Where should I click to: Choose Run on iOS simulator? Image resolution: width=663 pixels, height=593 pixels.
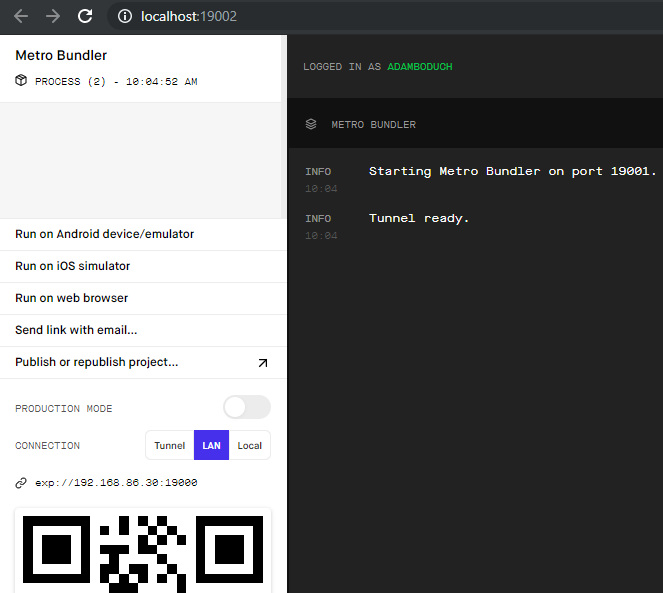click(73, 266)
